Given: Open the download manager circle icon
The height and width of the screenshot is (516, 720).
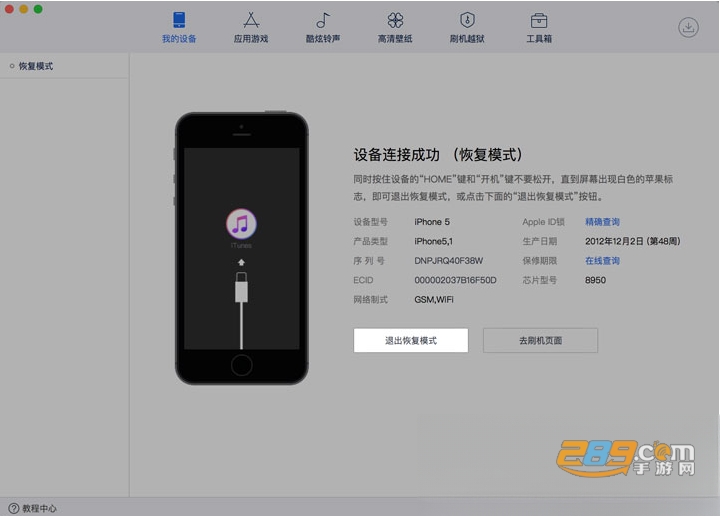Looking at the screenshot, I should [x=688, y=28].
